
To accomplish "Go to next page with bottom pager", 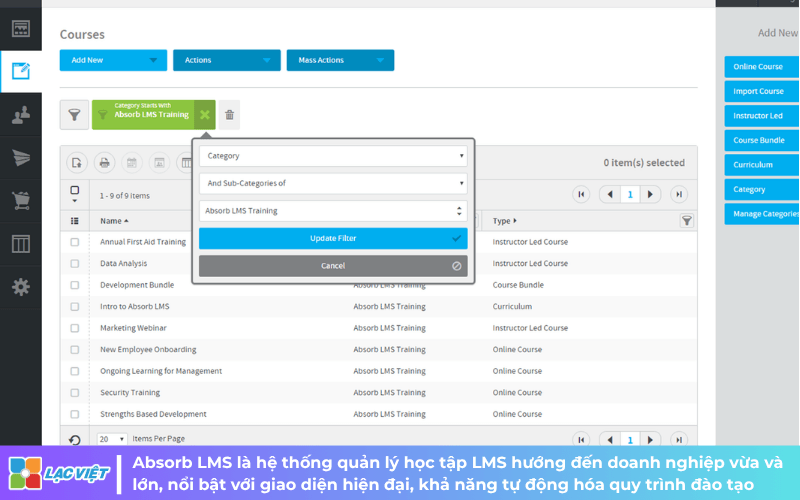I will [650, 439].
